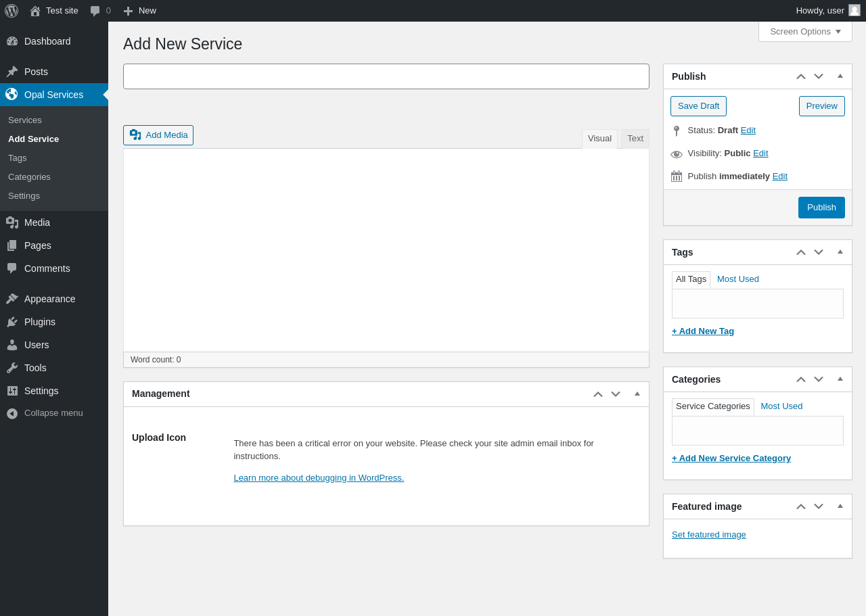Click the Add New Tag link
The width and height of the screenshot is (866, 616).
click(703, 331)
